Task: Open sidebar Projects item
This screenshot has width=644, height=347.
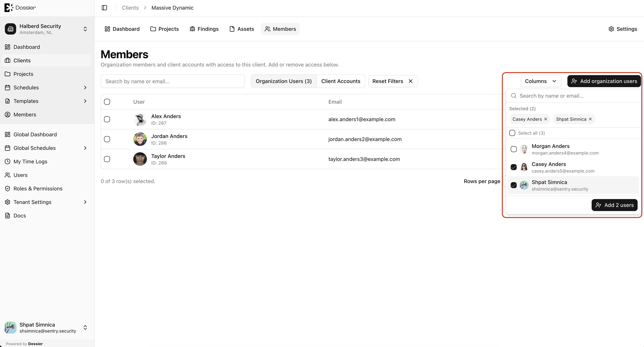Action: point(46,74)
